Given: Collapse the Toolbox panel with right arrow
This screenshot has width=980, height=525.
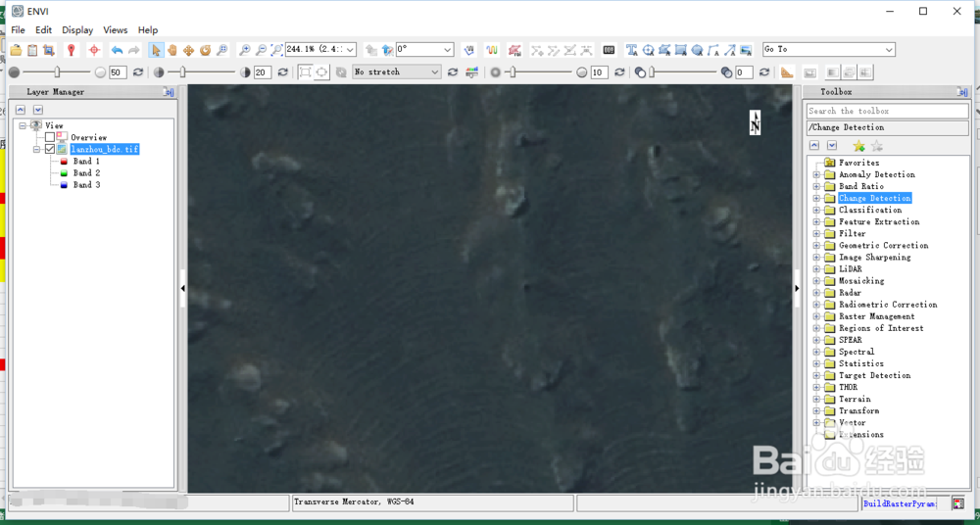Looking at the screenshot, I should 797,288.
